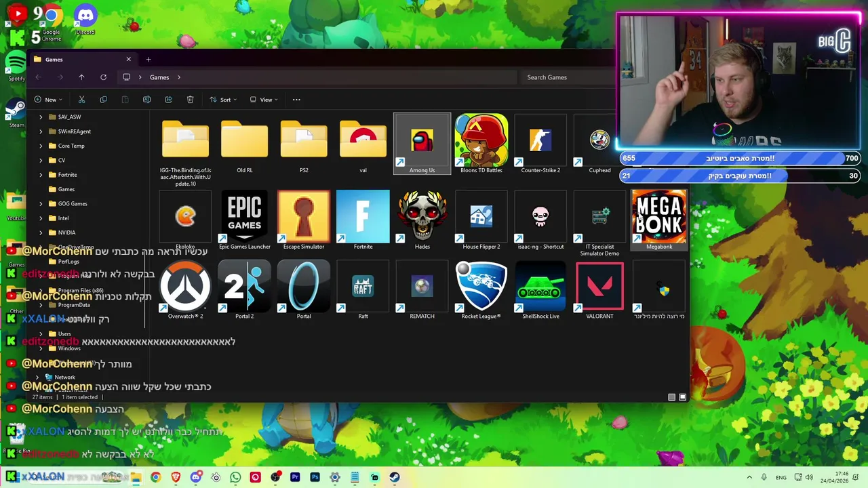Viewport: 868px width, 488px height.
Task: Open WhatsApp from the taskbar
Action: (235, 477)
